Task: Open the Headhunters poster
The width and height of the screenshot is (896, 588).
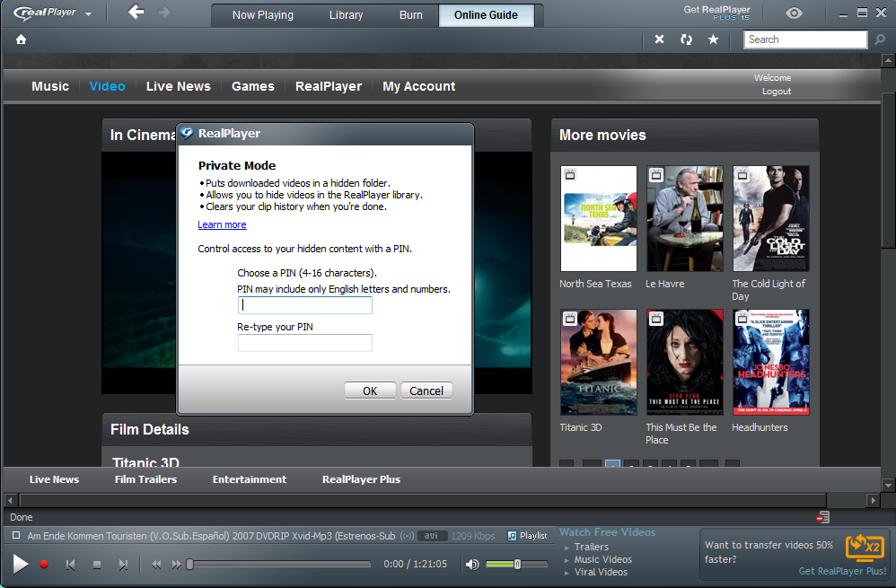Action: [771, 363]
